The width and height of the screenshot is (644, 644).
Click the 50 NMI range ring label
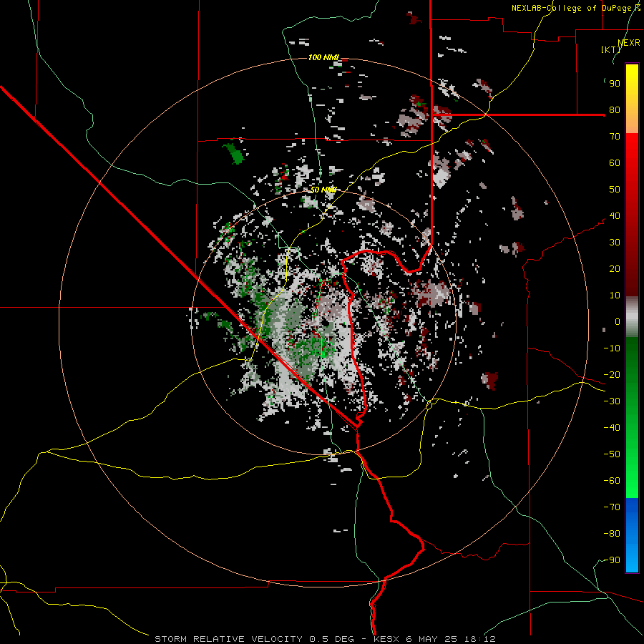point(323,190)
